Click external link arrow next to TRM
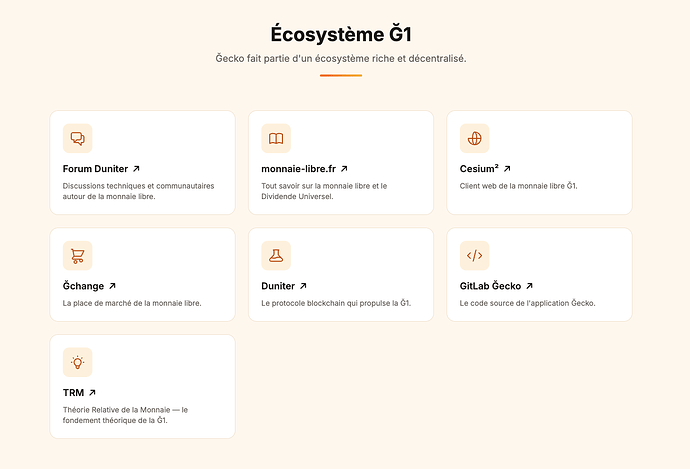690x469 pixels. [92, 392]
